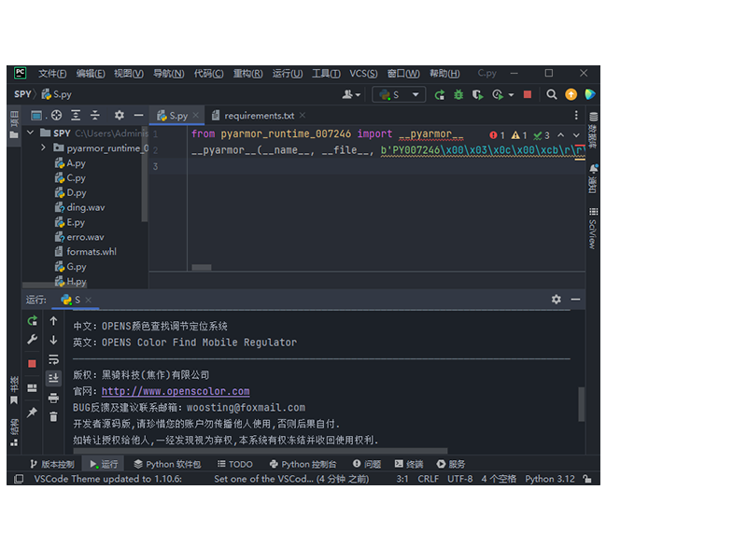Stop process in run panel
Viewport: 747px width, 560px height.
coord(32,364)
